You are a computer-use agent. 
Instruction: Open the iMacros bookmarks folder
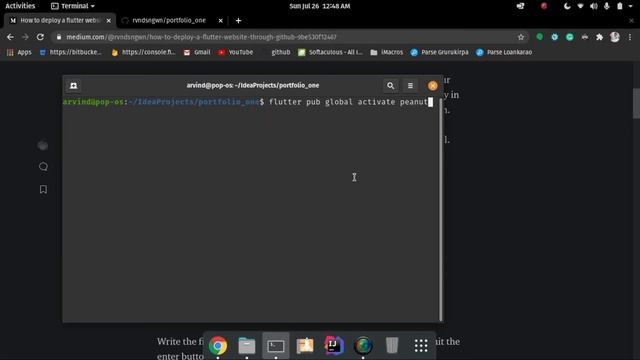coord(387,52)
